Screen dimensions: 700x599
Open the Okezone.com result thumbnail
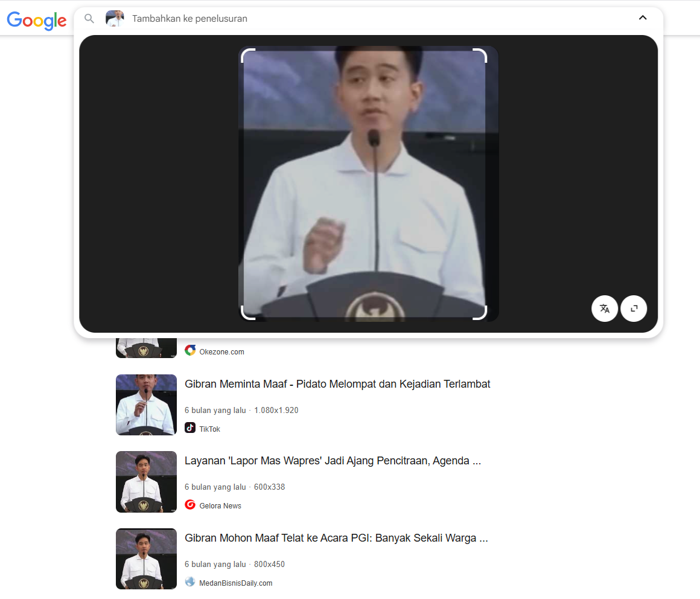[147, 348]
